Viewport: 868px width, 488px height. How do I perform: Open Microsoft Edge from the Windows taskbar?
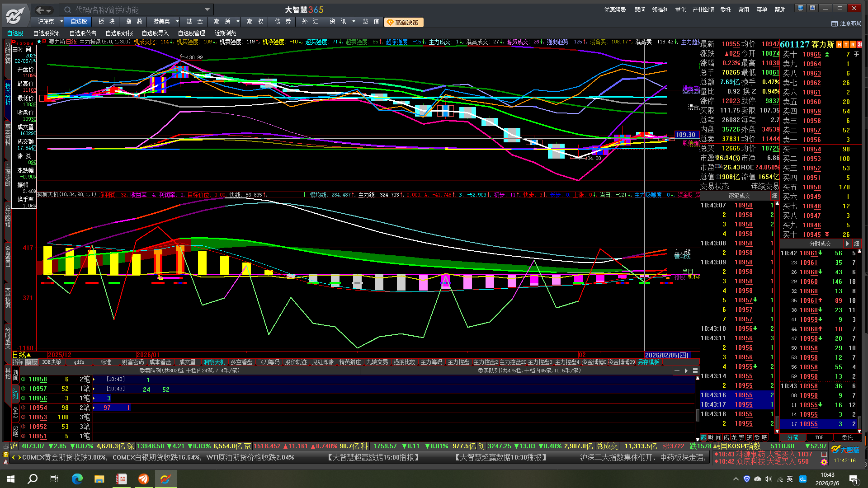pos(77,479)
